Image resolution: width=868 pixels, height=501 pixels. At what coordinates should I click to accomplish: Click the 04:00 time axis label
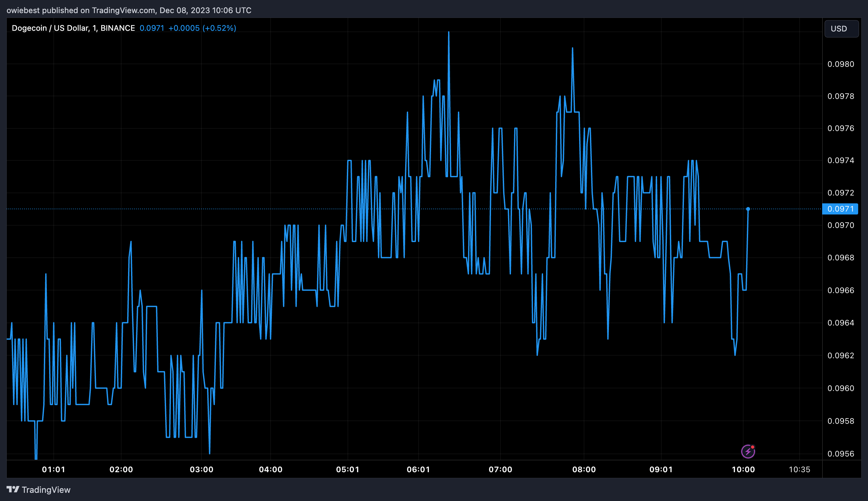(x=271, y=469)
